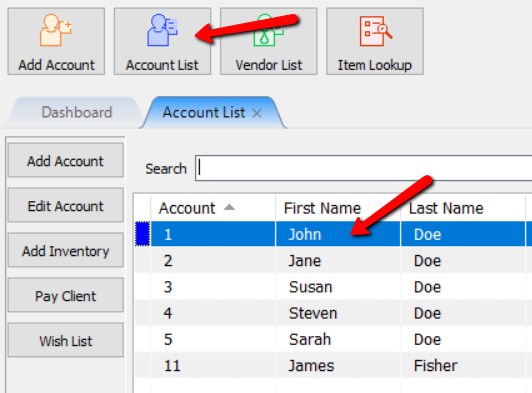This screenshot has height=393, width=532.
Task: Click the orange Add Account person icon
Action: click(x=56, y=30)
